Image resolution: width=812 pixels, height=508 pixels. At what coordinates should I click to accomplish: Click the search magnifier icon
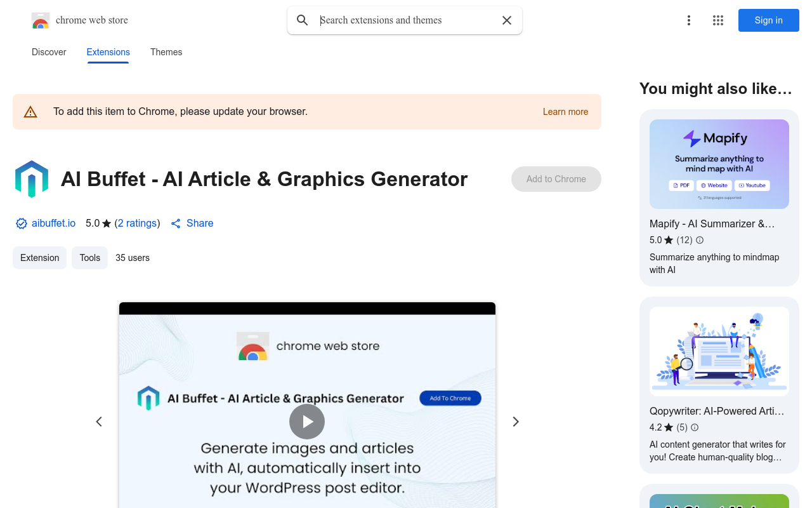pyautogui.click(x=303, y=20)
